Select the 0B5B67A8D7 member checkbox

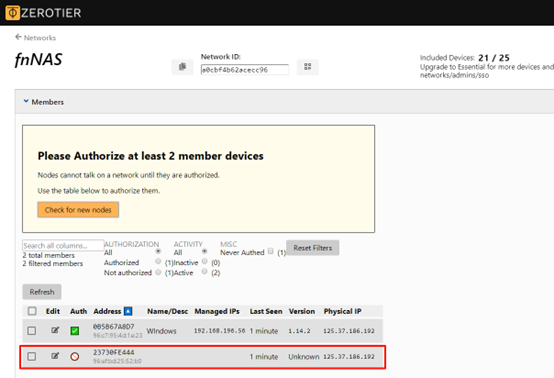pos(32,331)
